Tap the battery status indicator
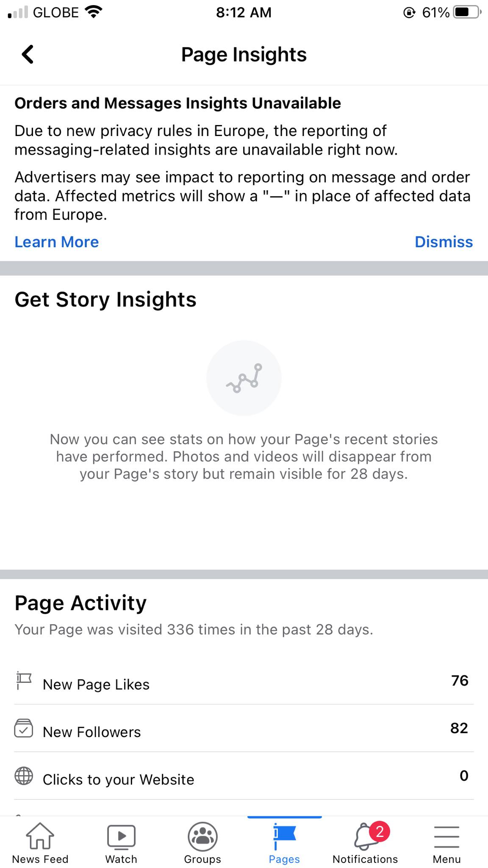 (467, 12)
